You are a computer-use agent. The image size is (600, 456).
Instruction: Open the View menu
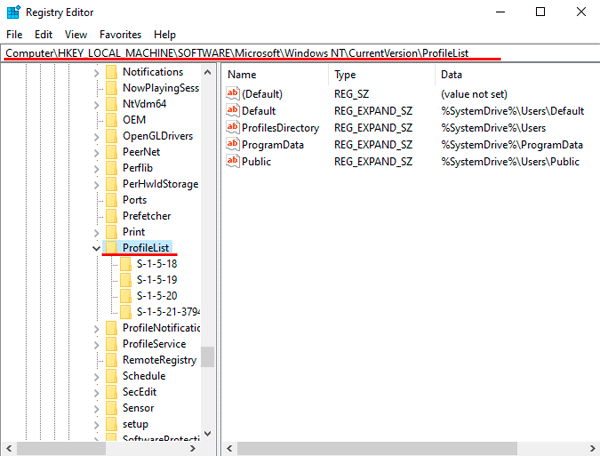tap(76, 34)
